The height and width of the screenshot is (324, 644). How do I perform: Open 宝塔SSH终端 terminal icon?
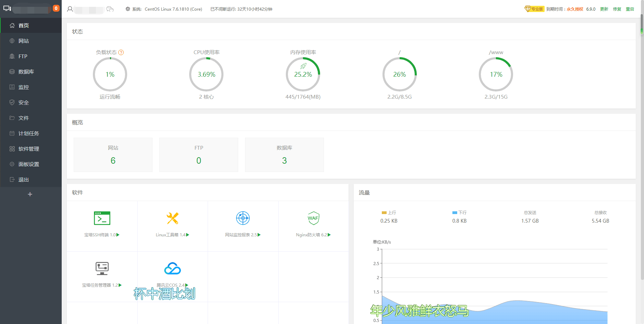point(102,218)
